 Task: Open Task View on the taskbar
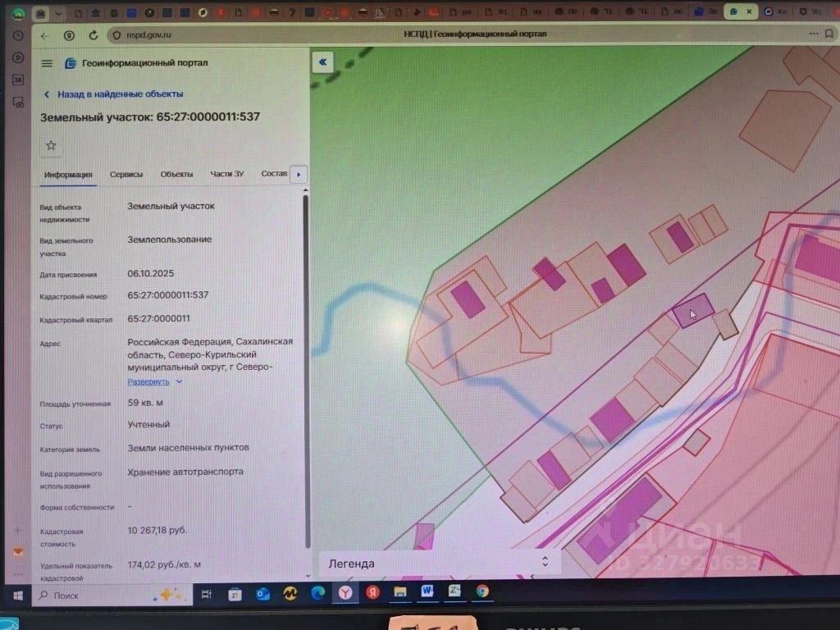pyautogui.click(x=206, y=594)
